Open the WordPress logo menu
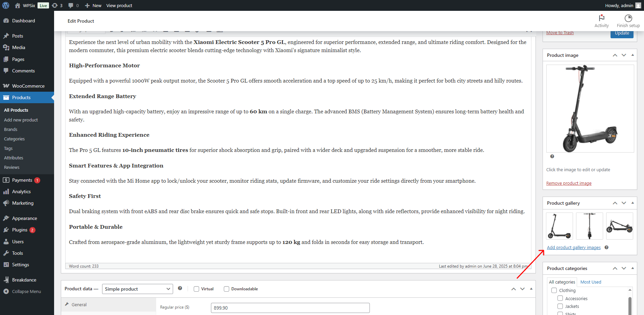Screen dimensions: 644x315 (x=6, y=5)
